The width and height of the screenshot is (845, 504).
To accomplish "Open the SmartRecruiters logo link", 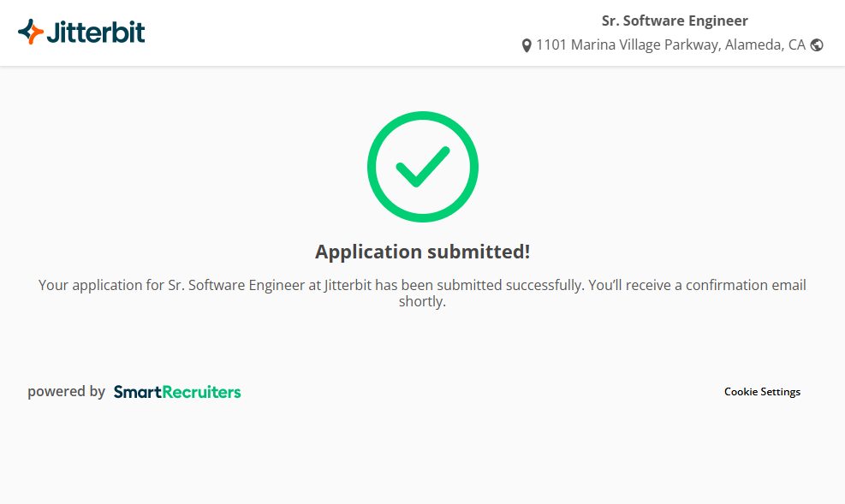I will pos(177,392).
